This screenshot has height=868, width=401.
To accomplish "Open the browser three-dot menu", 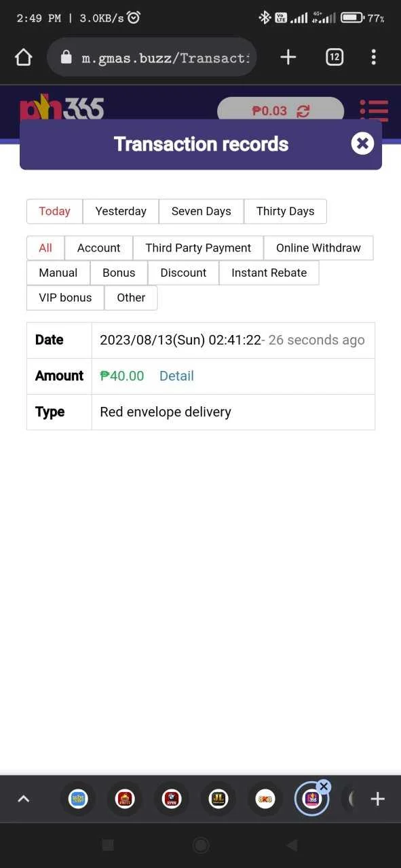I will point(373,58).
